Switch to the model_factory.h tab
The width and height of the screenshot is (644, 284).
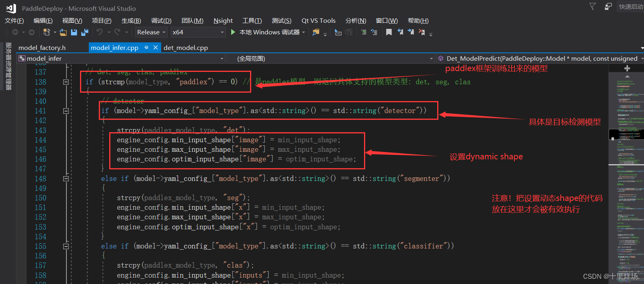[42, 48]
